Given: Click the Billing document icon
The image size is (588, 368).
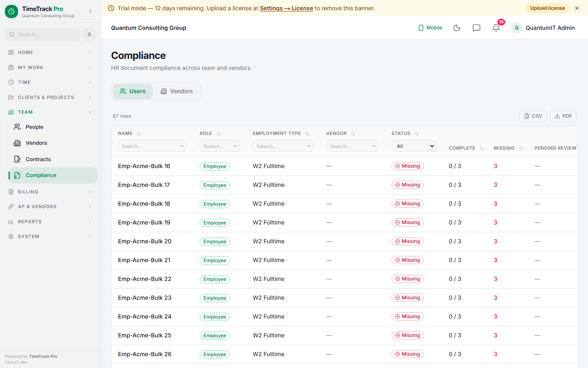Looking at the screenshot, I should coord(11,192).
